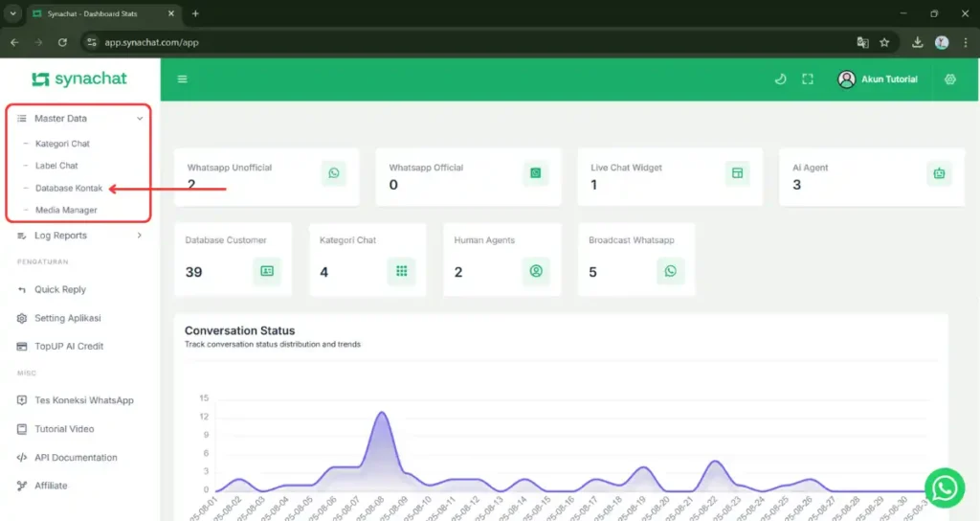Viewport: 980px width, 521px height.
Task: Open API Documentation page
Action: click(76, 457)
